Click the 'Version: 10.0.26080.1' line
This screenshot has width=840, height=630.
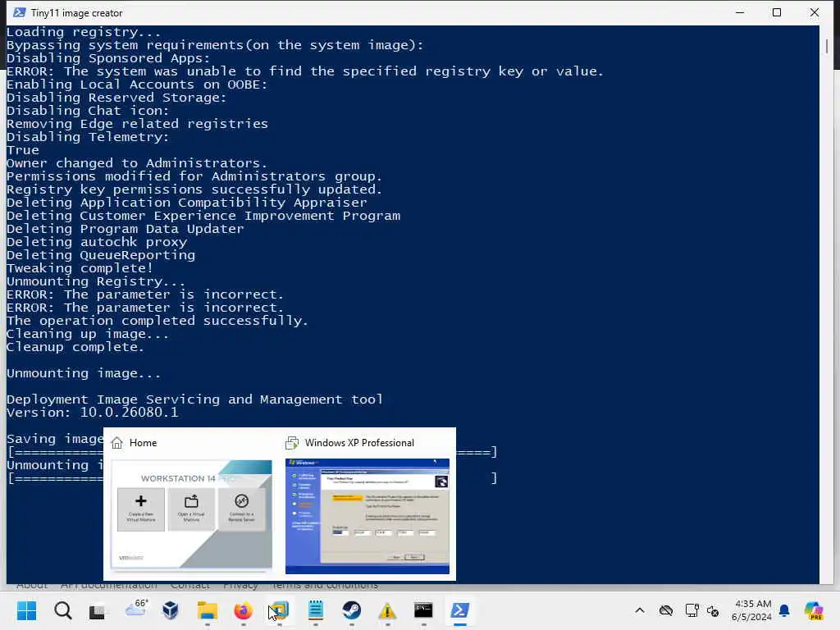92,413
